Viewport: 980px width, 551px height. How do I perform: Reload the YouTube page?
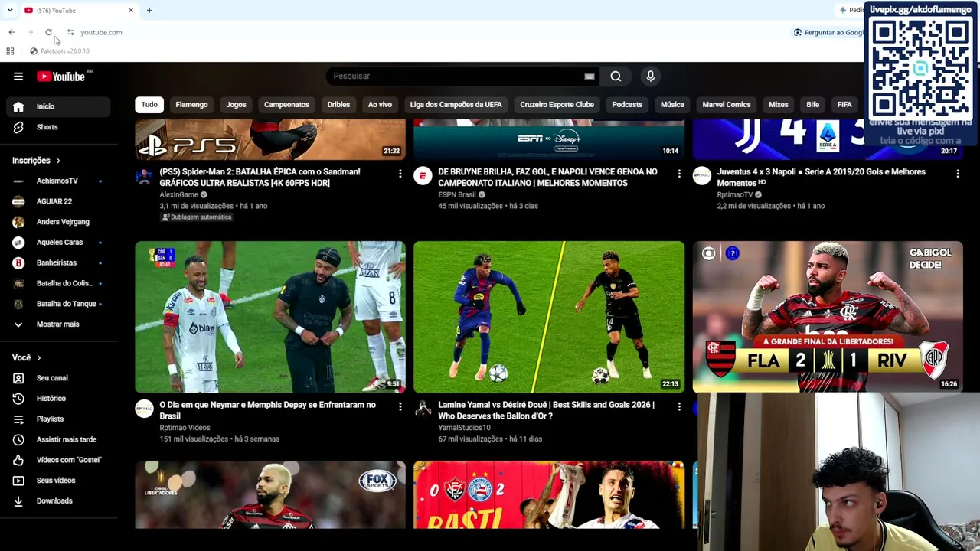point(48,32)
